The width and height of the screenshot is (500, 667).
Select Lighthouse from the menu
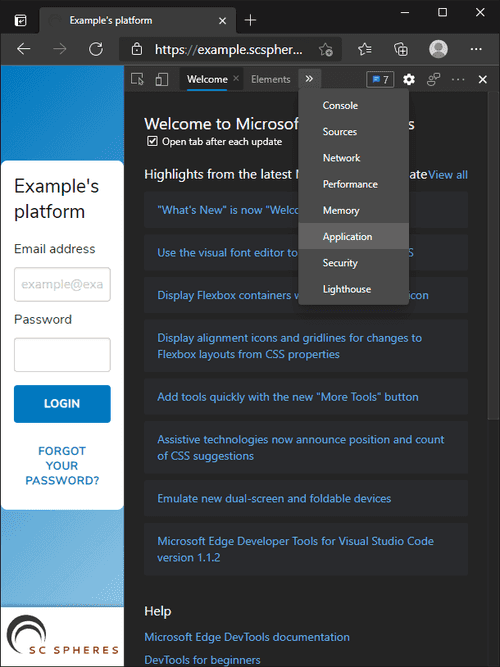[354, 289]
